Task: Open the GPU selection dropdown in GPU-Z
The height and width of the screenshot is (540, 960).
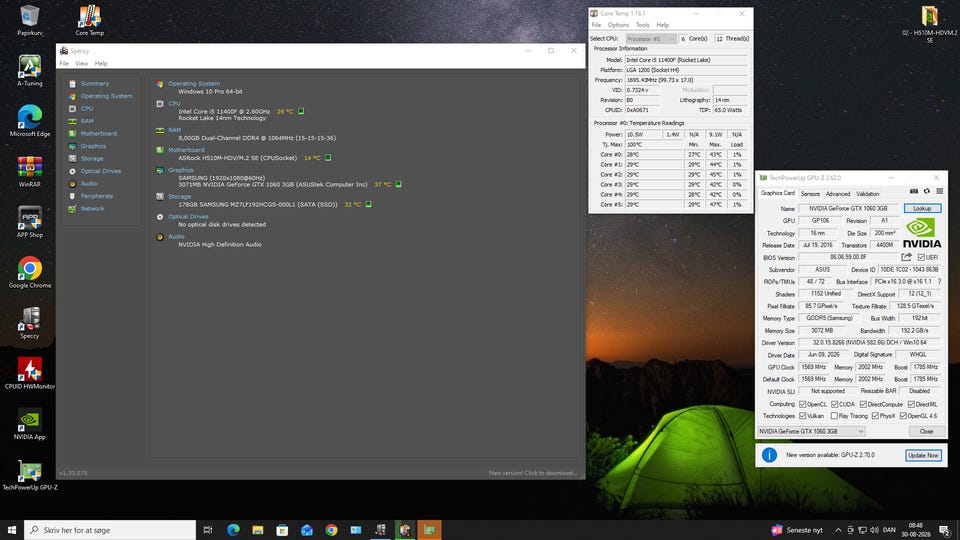Action: (x=811, y=431)
